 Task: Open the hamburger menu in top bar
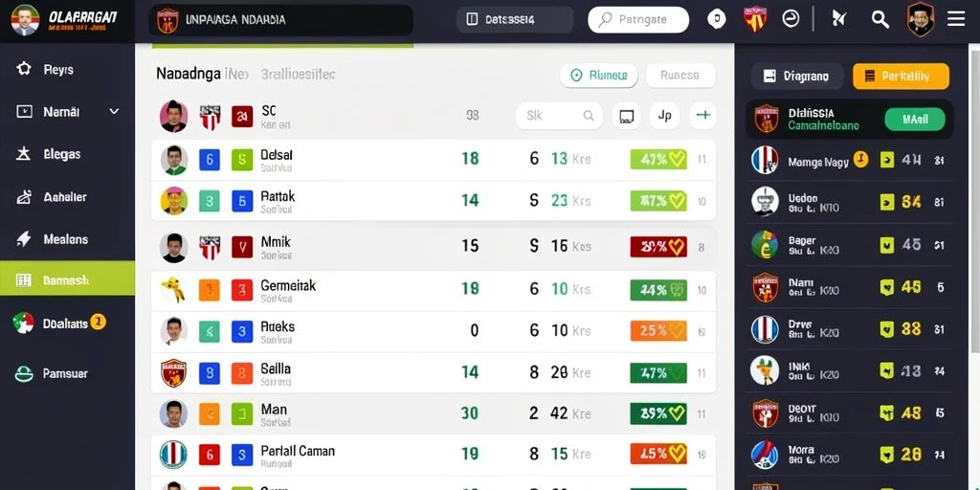pos(956,19)
